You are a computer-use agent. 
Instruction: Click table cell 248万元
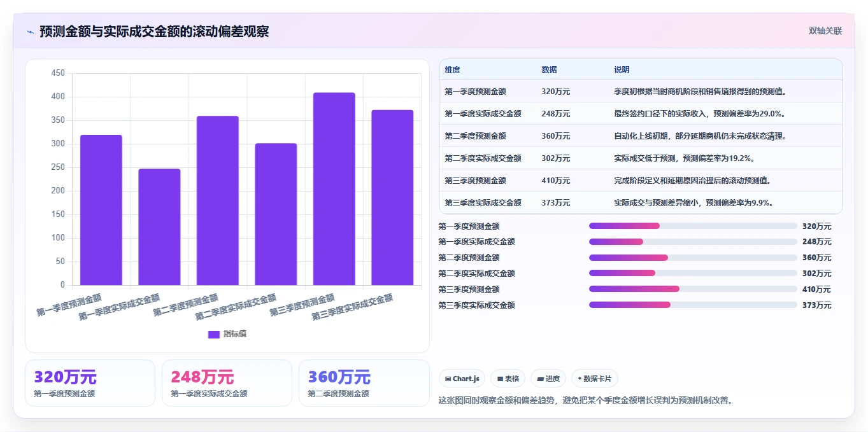(556, 114)
